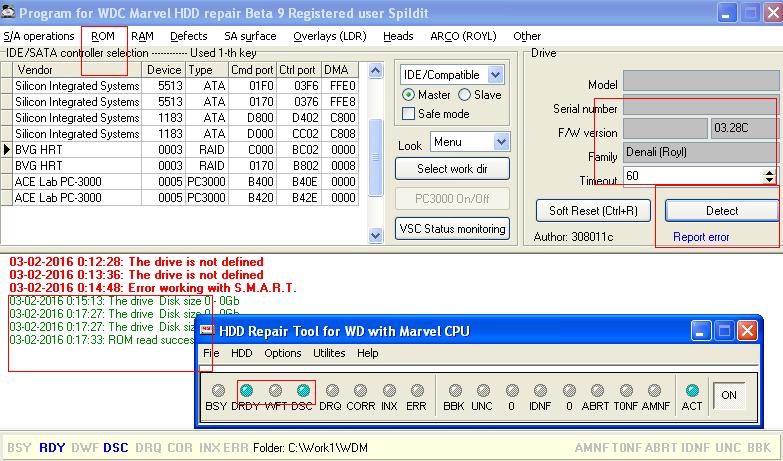Open the IDE/Compatible dropdown

tap(496, 75)
